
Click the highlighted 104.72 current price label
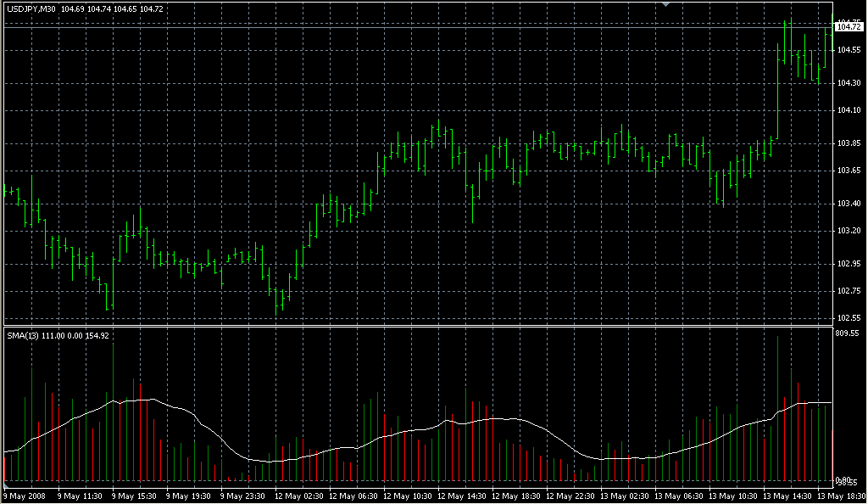pos(849,28)
